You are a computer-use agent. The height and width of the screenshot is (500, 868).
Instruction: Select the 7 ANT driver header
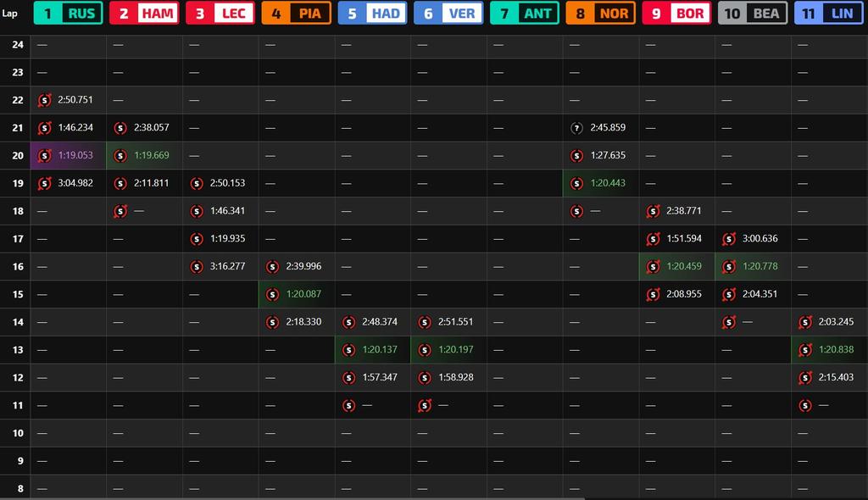tap(525, 13)
